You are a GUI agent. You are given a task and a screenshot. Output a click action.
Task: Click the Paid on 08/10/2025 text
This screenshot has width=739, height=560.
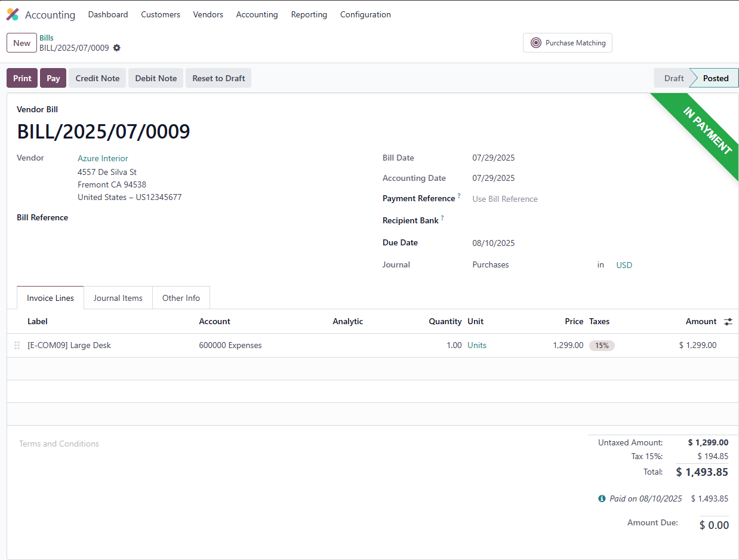(645, 499)
